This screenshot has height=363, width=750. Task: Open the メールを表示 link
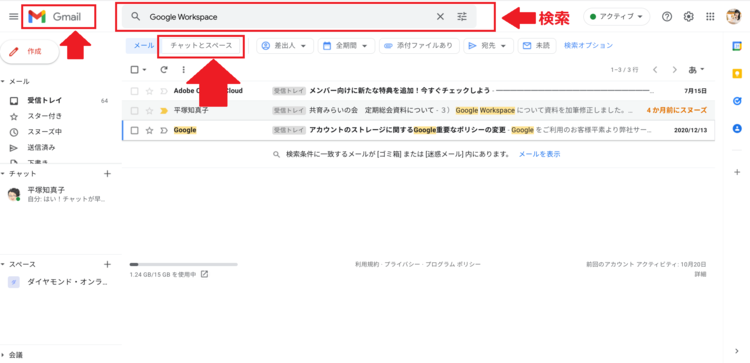[540, 154]
